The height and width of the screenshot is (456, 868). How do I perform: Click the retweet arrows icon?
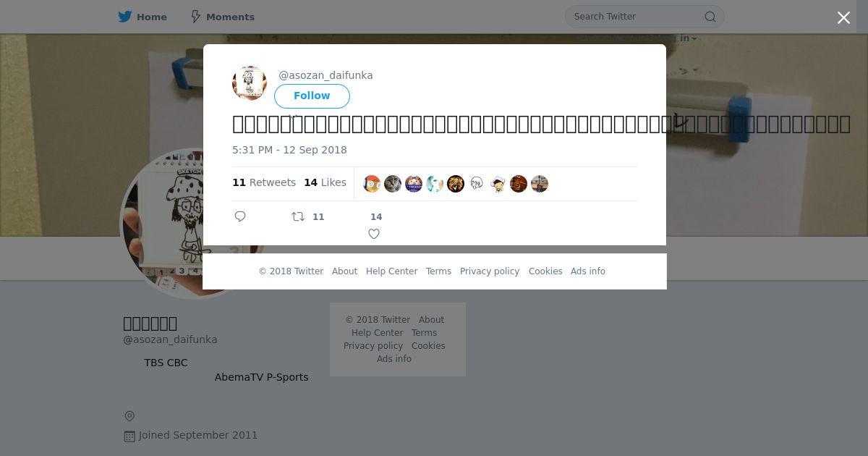click(297, 216)
